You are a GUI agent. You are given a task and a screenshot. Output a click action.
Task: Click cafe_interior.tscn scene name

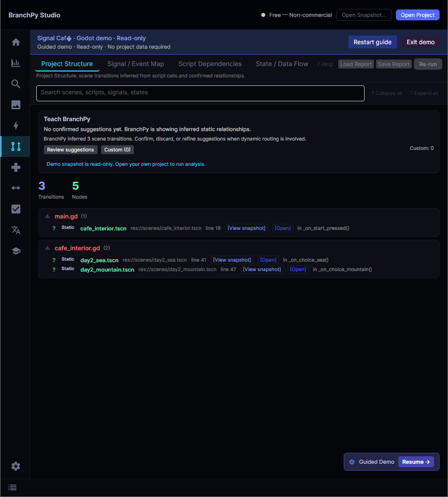point(103,228)
